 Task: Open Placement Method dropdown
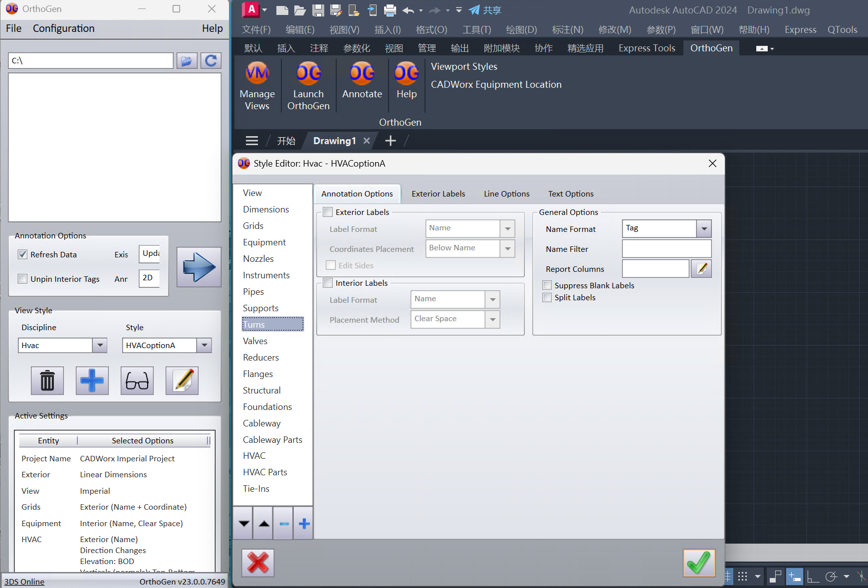pos(492,319)
